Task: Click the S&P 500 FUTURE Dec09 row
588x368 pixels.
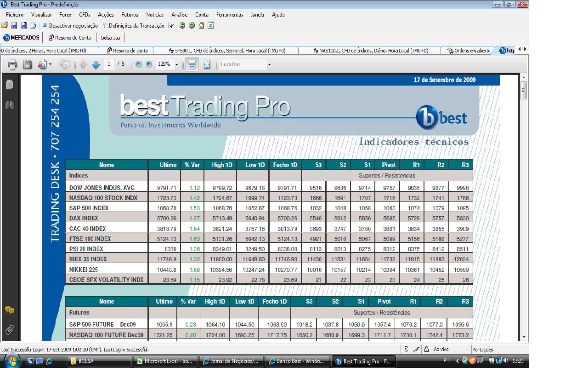Action: tap(269, 324)
